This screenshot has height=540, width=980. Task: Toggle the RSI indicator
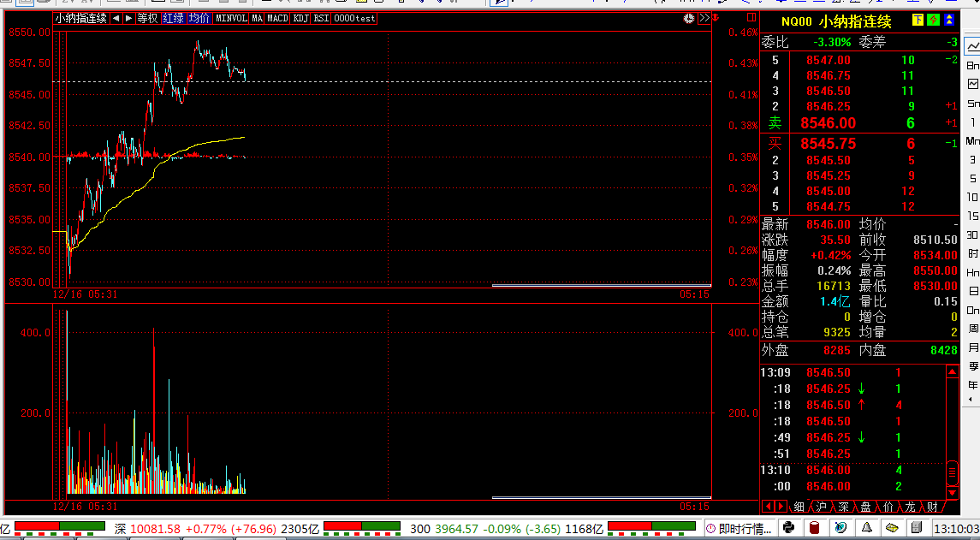321,19
